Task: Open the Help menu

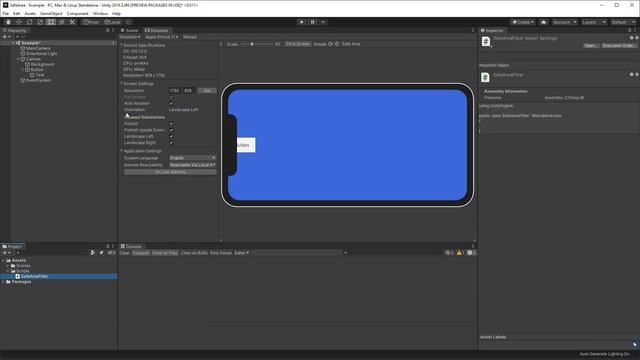Action: pyautogui.click(x=116, y=13)
